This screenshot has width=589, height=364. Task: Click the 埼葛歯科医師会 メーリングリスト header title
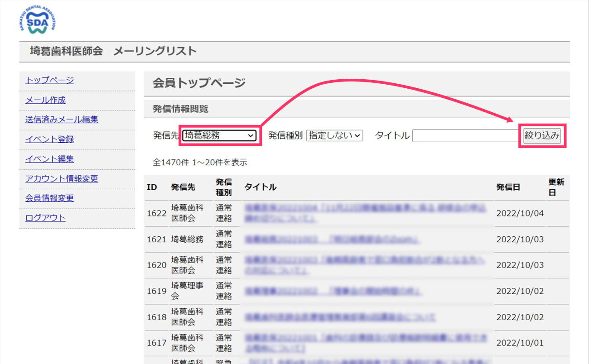coord(113,51)
